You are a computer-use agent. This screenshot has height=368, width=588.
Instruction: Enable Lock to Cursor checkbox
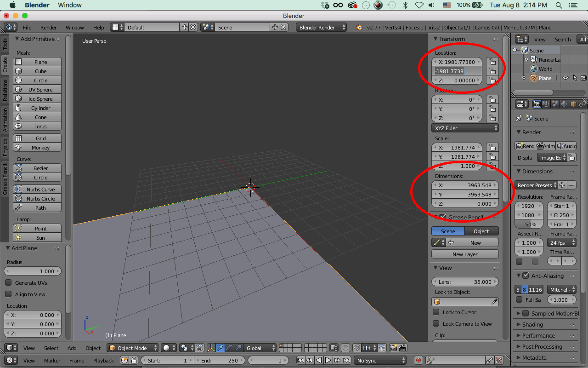tap(436, 312)
